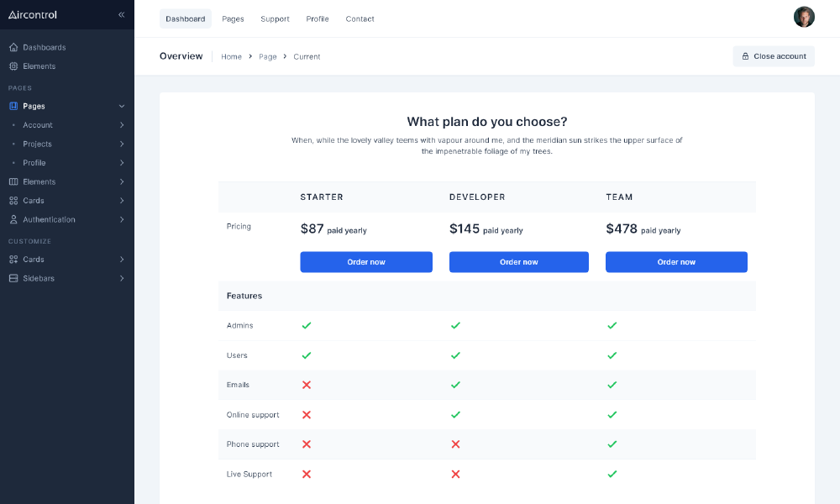Viewport: 840px width, 504px height.
Task: Toggle the Emails checkmark for the Developer plan
Action: (x=455, y=385)
